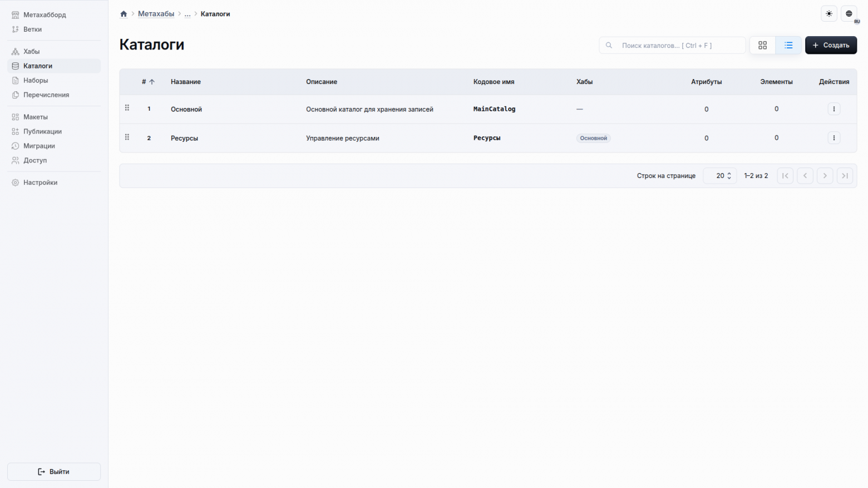Switch to list table view
Image resolution: width=868 pixels, height=488 pixels.
(x=788, y=46)
